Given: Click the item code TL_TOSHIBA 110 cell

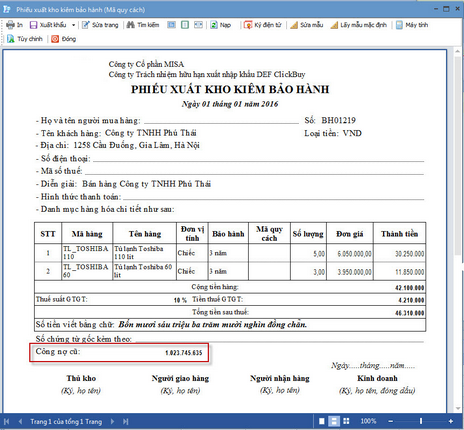Looking at the screenshot, I should 87,253.
